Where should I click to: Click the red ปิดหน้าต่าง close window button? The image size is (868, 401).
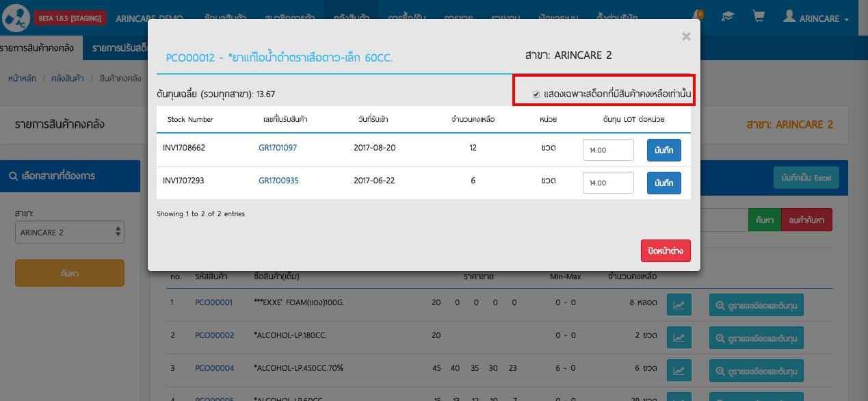[666, 250]
